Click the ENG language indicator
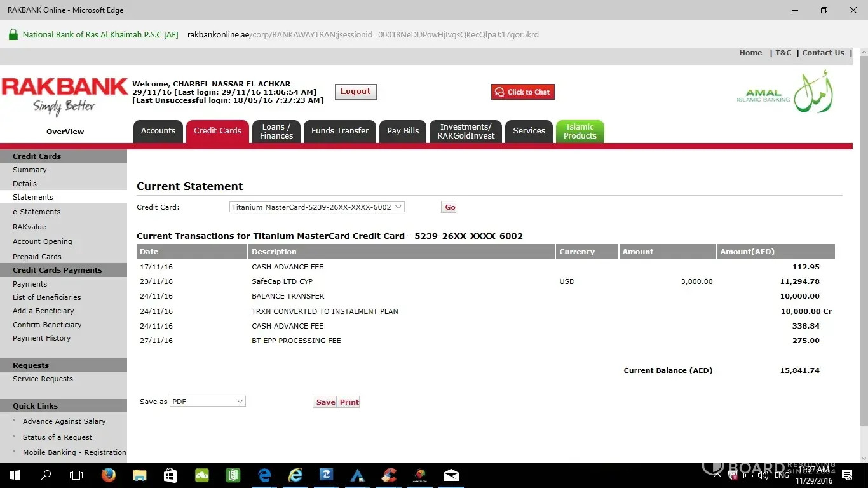The height and width of the screenshot is (488, 868). [x=782, y=475]
